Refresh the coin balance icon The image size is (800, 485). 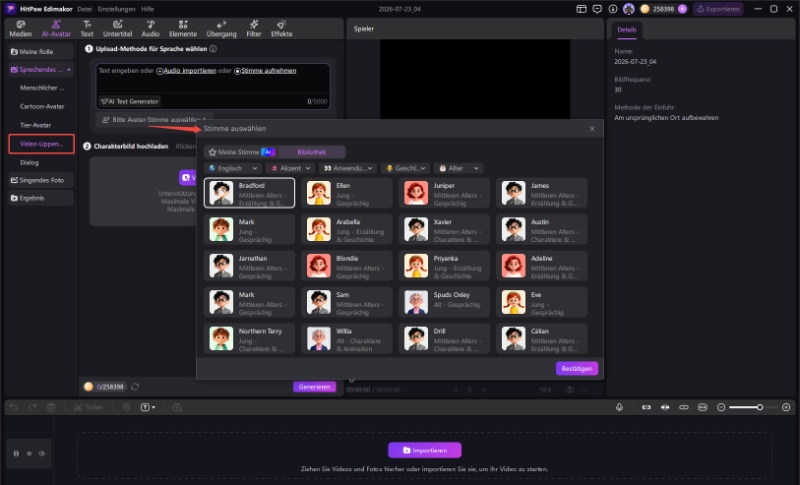(135, 387)
